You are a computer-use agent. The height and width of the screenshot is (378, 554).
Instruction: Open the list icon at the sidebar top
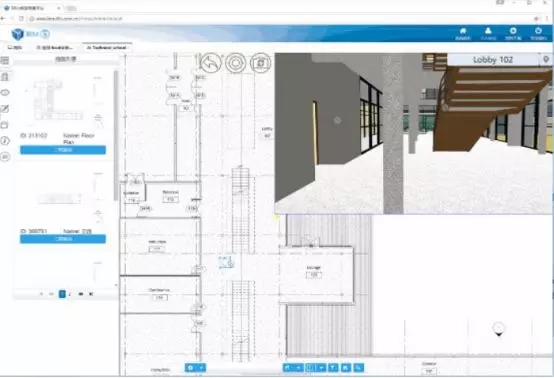click(x=5, y=61)
